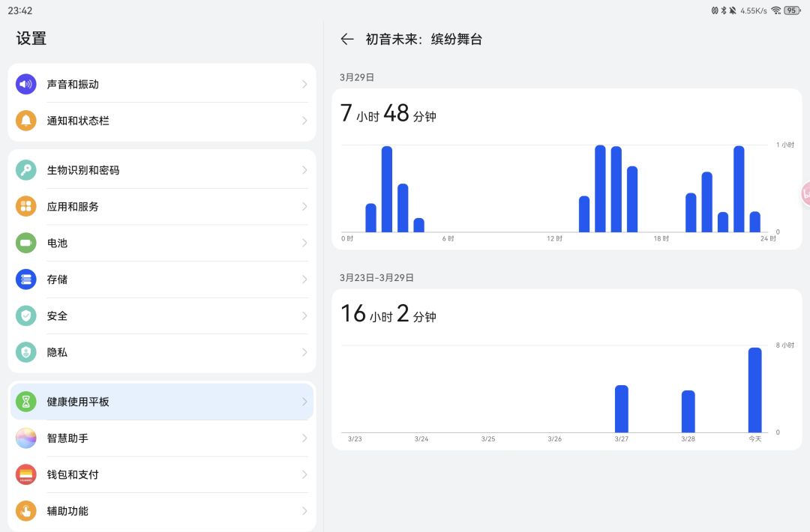Screen dimensions: 810x532
Task: Tap the 电池 battery icon
Action: pyautogui.click(x=25, y=243)
